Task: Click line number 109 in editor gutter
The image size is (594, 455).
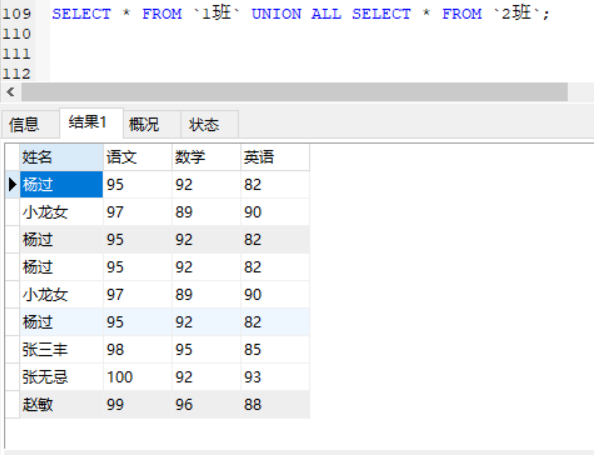Action: [17, 14]
